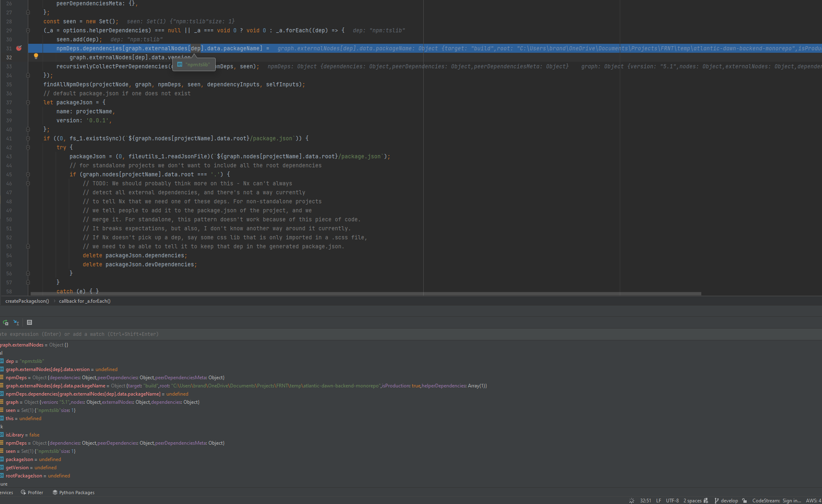Open Evaluate Expression using the calculator icon
The height and width of the screenshot is (504, 822).
point(29,322)
